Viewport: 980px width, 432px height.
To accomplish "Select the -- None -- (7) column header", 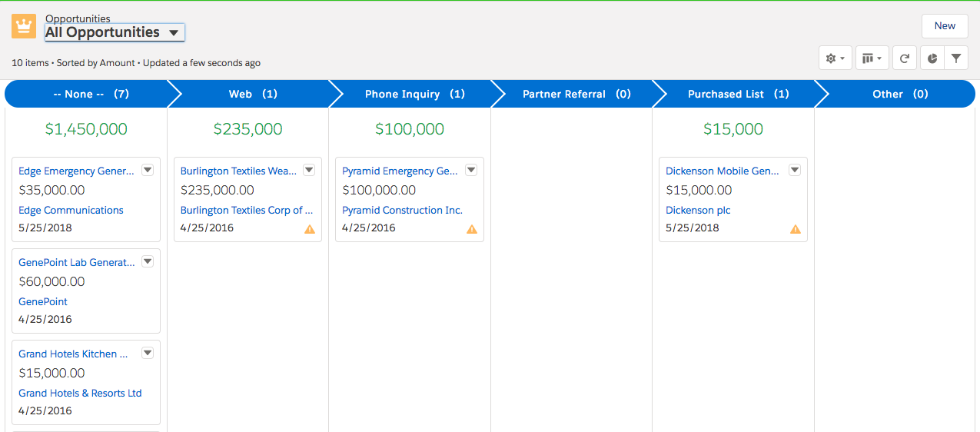I will pos(91,94).
